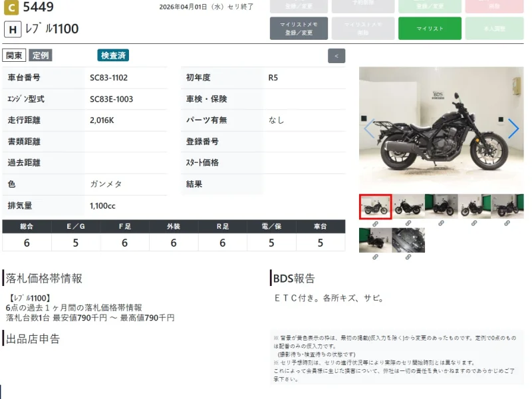Click the engine type SC83E-1003
The width and height of the screenshot is (532, 399).
click(111, 99)
